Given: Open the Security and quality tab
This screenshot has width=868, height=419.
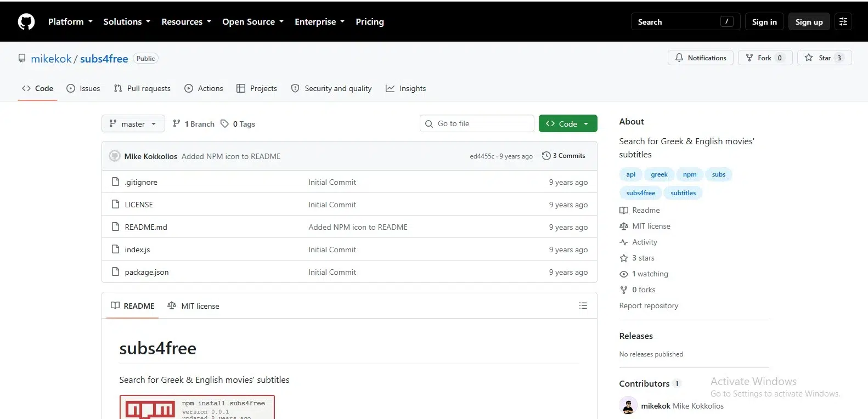Looking at the screenshot, I should [x=331, y=88].
